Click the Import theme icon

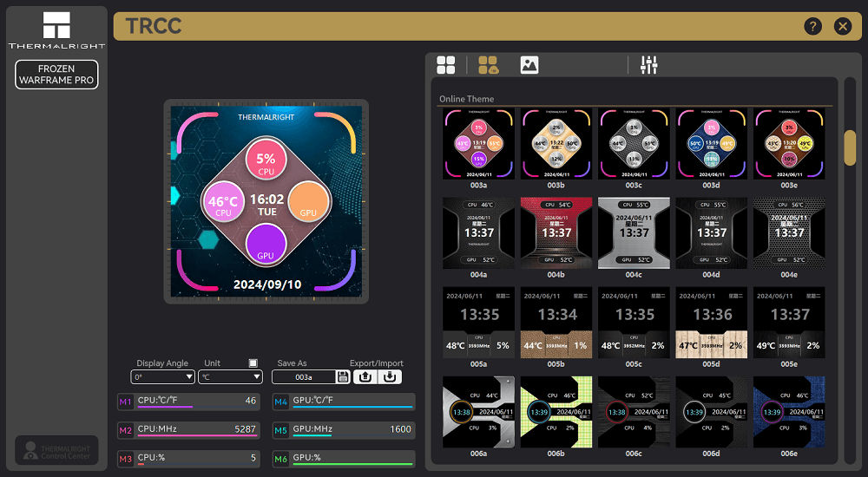tap(390, 377)
